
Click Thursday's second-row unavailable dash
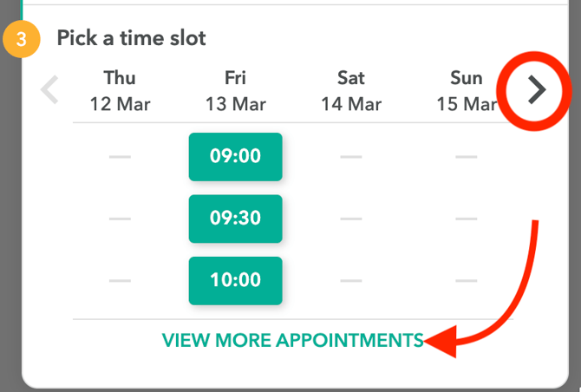pos(120,219)
